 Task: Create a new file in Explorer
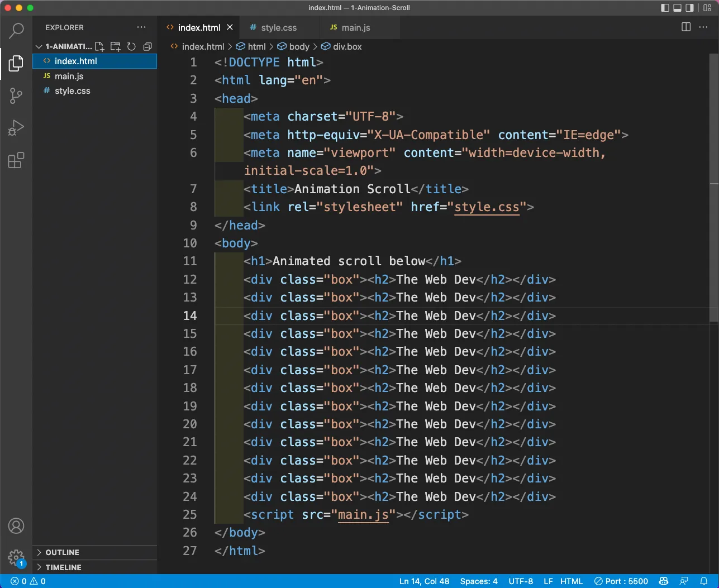tap(100, 46)
